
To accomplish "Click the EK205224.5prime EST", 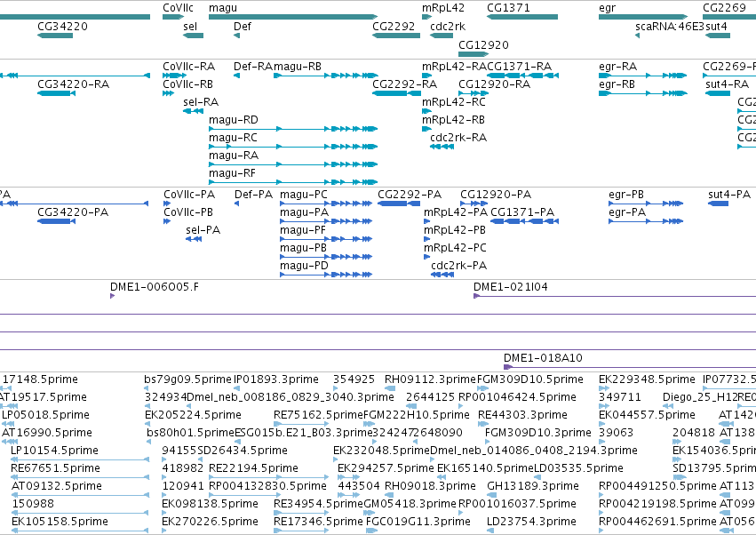I will (x=146, y=424).
